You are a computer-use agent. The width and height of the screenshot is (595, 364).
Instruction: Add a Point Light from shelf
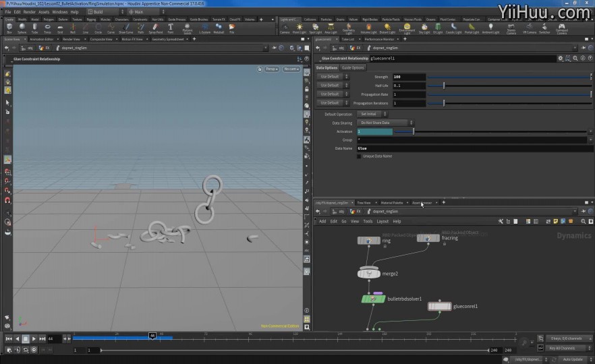point(300,28)
